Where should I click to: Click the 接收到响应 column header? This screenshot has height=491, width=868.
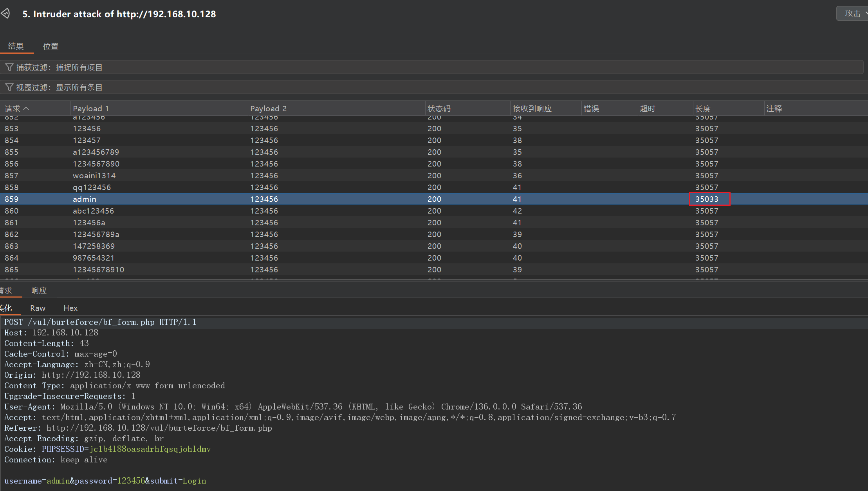(532, 109)
